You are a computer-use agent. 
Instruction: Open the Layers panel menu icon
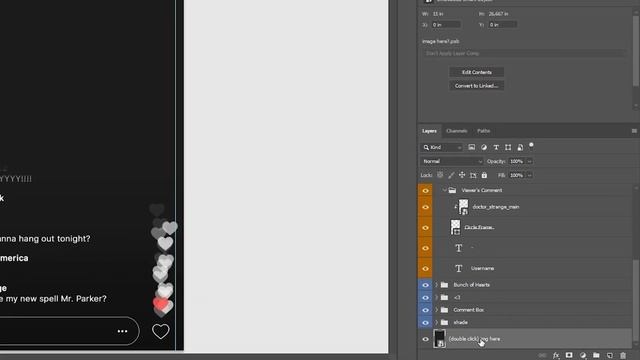[634, 131]
